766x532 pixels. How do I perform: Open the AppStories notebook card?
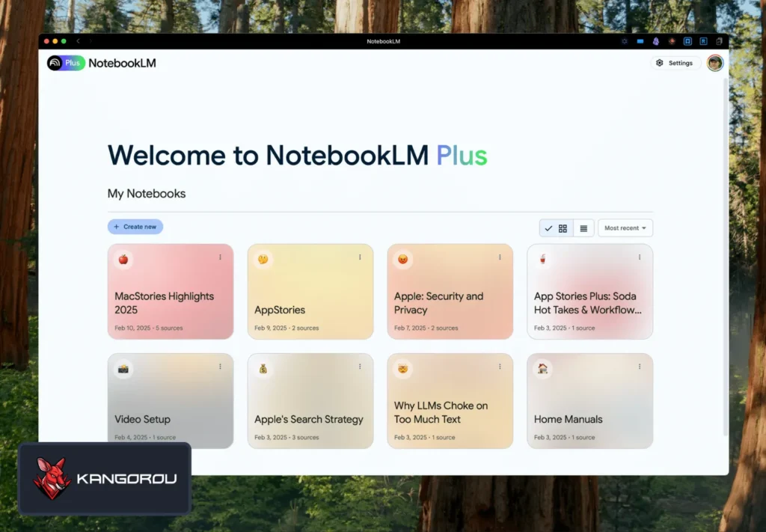310,292
